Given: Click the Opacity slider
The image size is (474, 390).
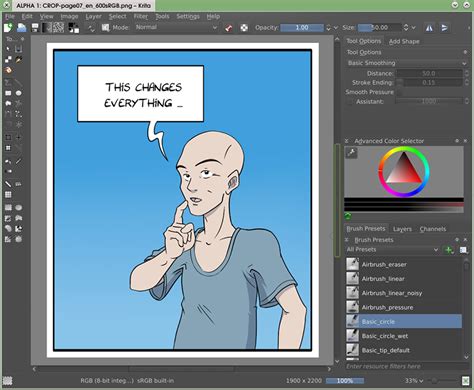Looking at the screenshot, I should [302, 28].
